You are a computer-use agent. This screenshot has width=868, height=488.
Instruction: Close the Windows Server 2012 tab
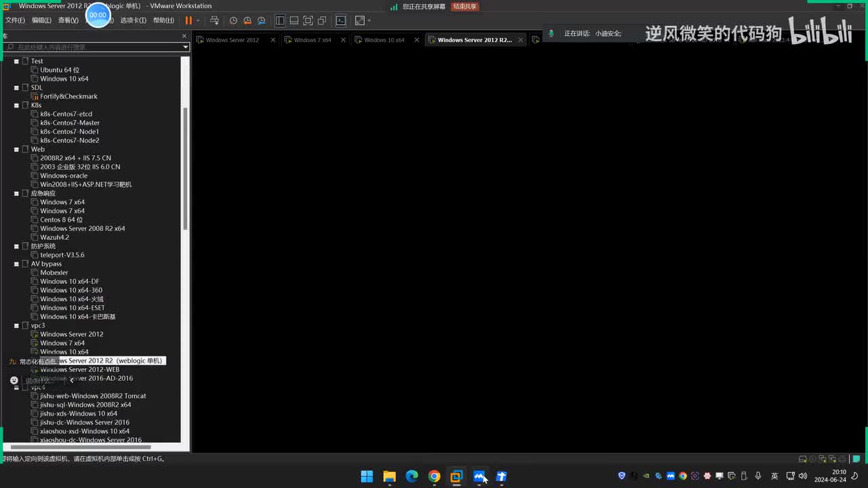(273, 40)
